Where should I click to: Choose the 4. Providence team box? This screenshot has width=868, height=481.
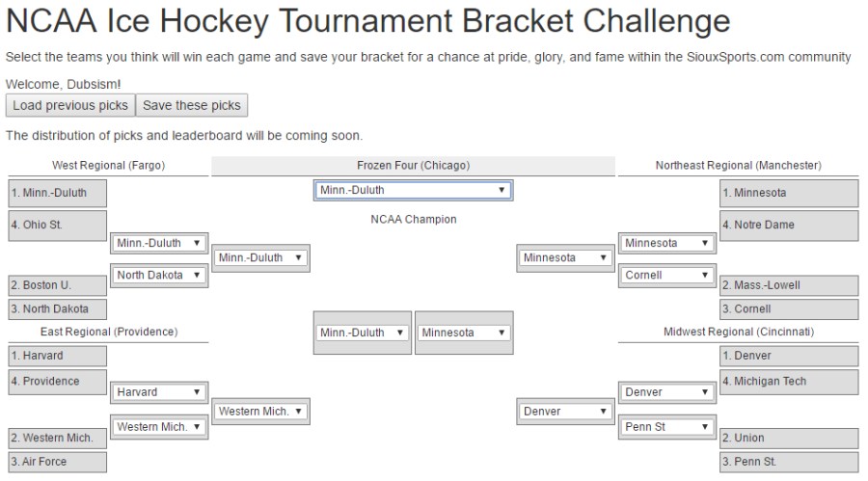[57, 381]
